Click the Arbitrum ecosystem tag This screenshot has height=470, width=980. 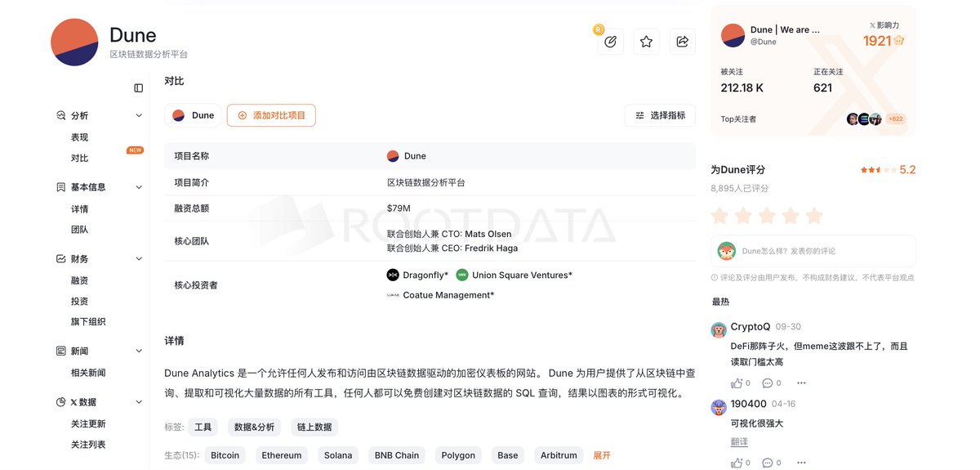tap(559, 455)
